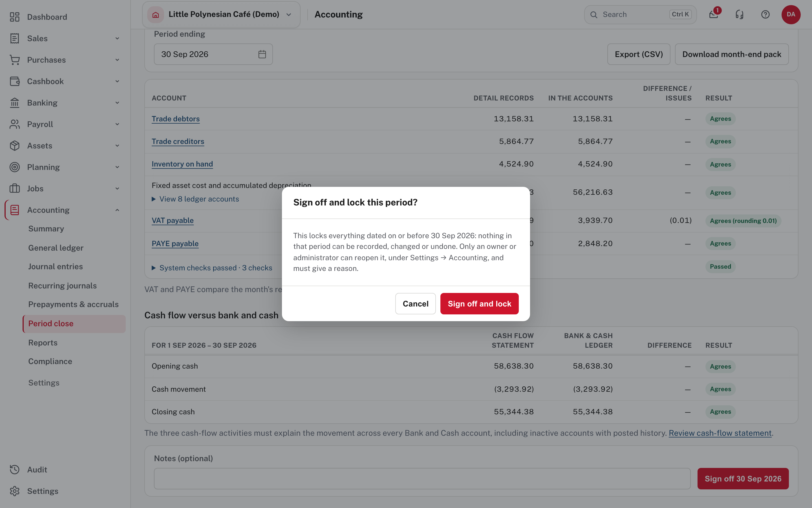The width and height of the screenshot is (812, 508).
Task: Click the Jobs briefcase icon
Action: tap(14, 189)
